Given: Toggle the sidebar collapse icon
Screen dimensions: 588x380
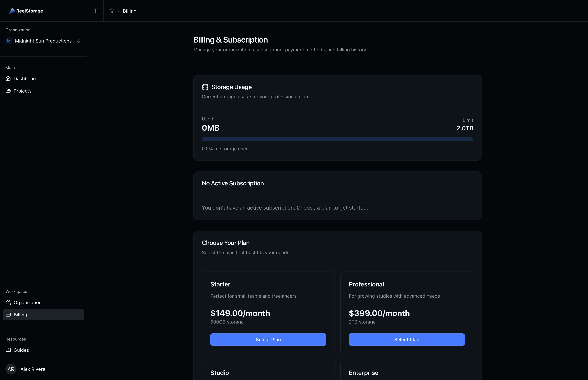Looking at the screenshot, I should pos(96,11).
